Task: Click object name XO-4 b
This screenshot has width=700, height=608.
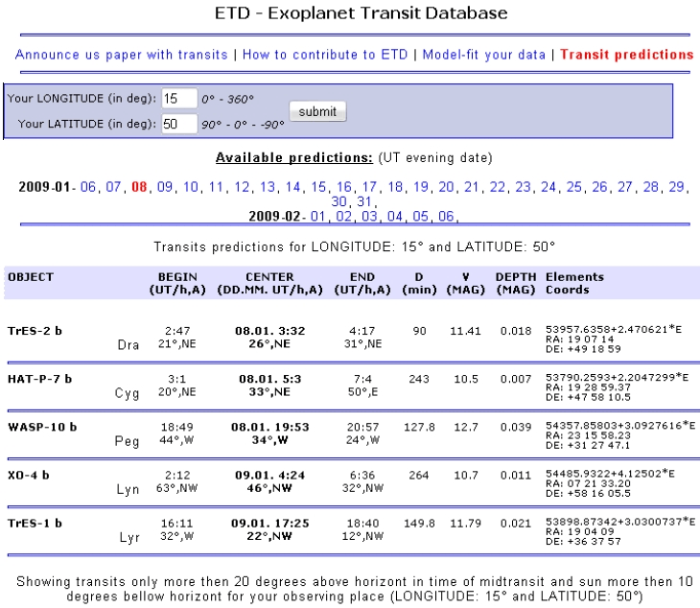Action: tap(29, 475)
